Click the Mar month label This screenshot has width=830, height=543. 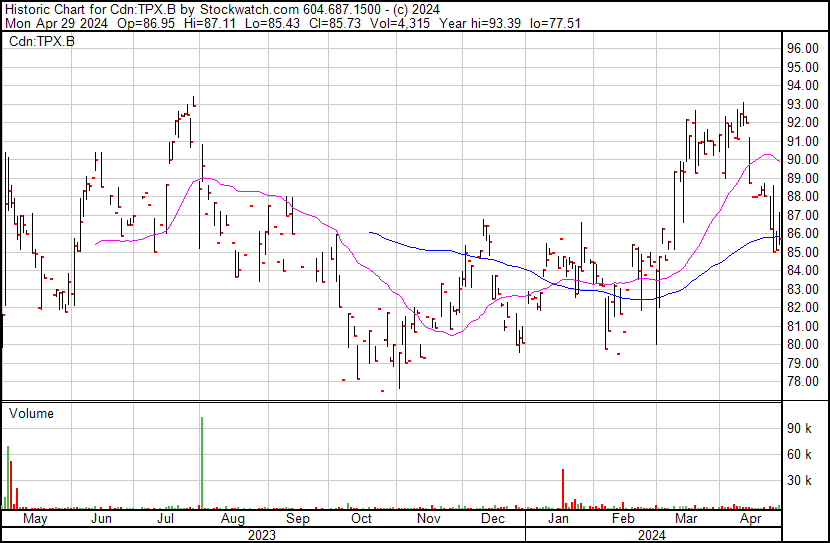click(x=686, y=519)
